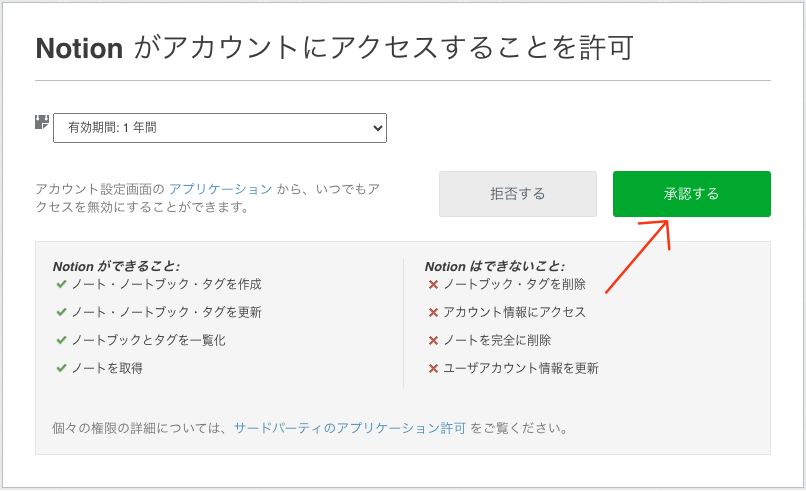
Task: Select the text ノート・ノートブック・タグを作成
Action: point(167,284)
